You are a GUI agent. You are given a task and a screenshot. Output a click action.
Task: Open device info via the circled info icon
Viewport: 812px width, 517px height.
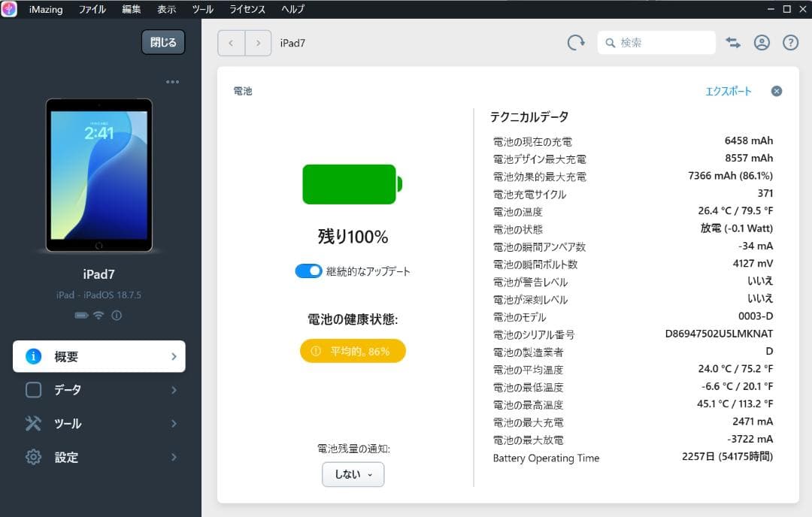(115, 315)
